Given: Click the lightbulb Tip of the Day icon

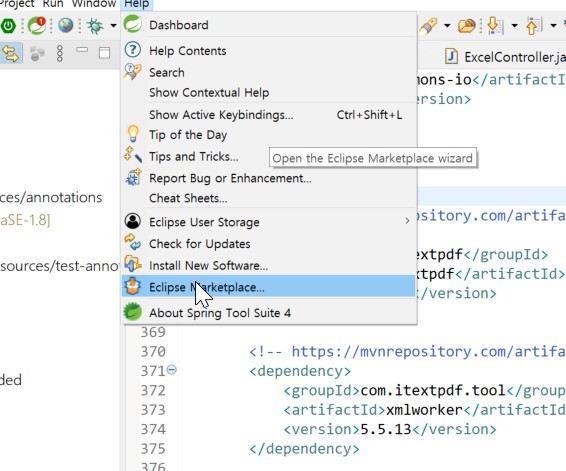Looking at the screenshot, I should [133, 134].
